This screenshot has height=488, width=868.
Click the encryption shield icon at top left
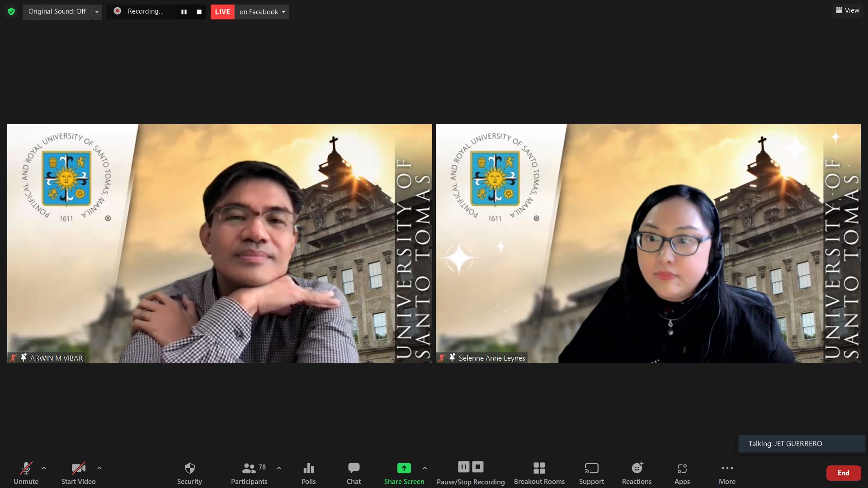[x=11, y=11]
